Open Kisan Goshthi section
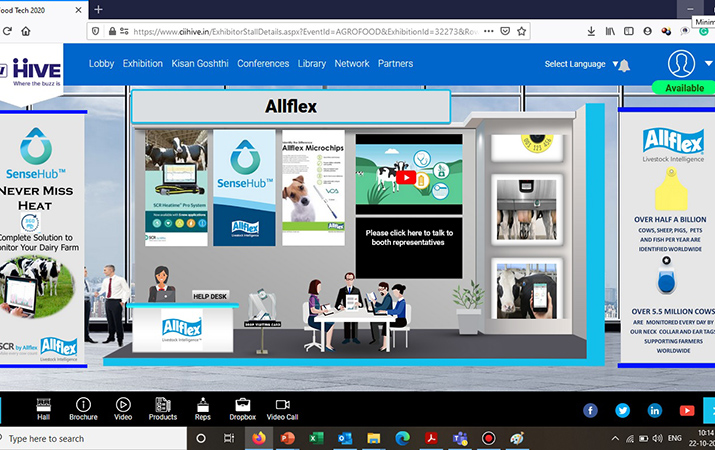This screenshot has height=450, width=715. click(x=200, y=63)
